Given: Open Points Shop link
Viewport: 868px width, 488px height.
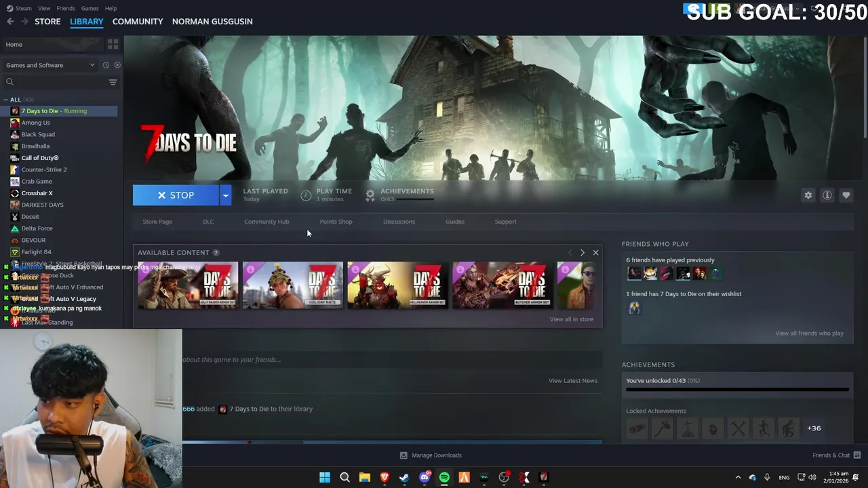Looking at the screenshot, I should (x=336, y=222).
